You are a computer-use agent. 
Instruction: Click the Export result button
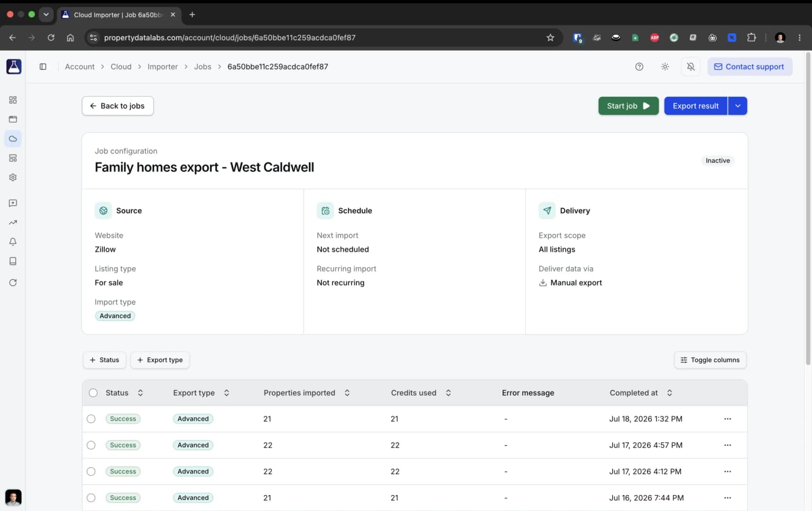(x=696, y=106)
